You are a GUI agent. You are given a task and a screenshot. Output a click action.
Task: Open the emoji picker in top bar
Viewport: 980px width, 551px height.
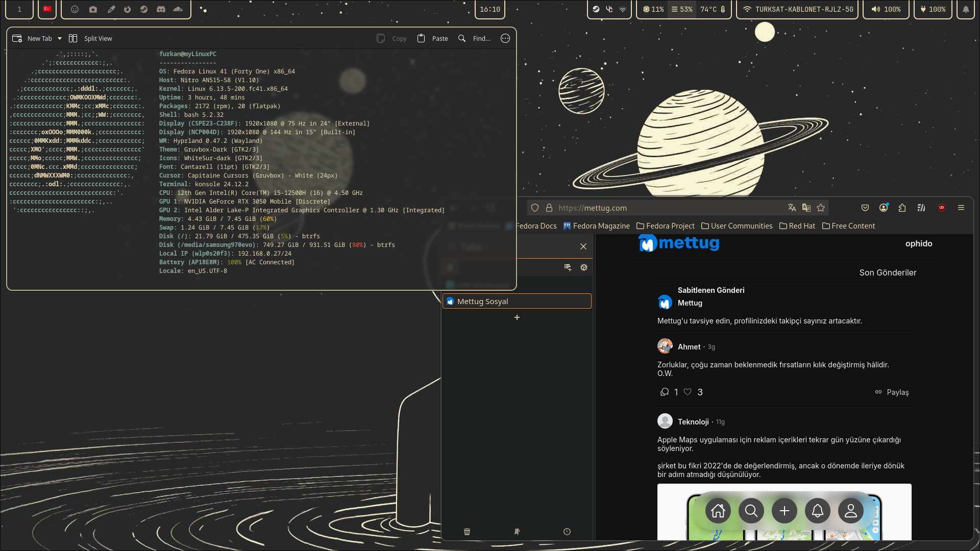point(75,9)
